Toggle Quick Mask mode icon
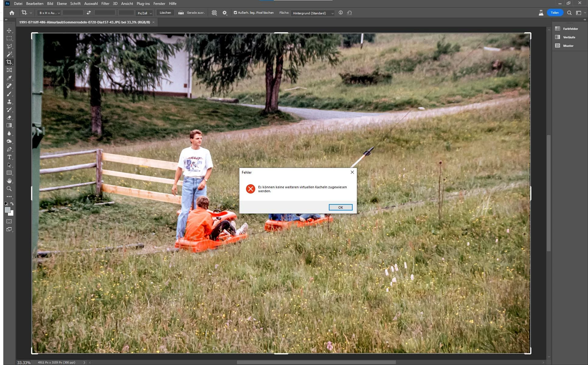Screen dimensions: 588x365 [x=9, y=221]
